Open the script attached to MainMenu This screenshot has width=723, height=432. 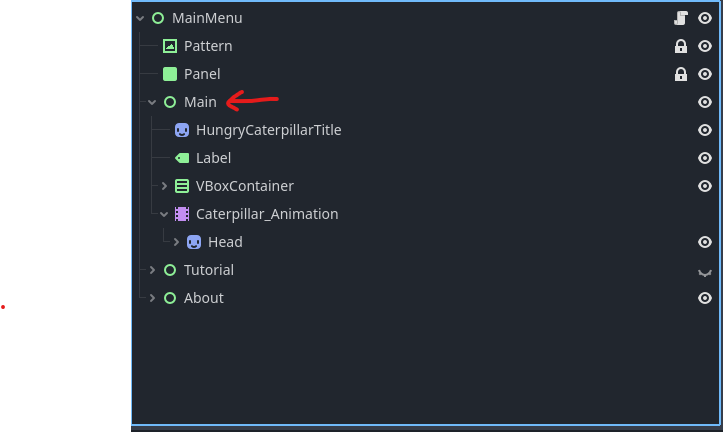pyautogui.click(x=681, y=18)
